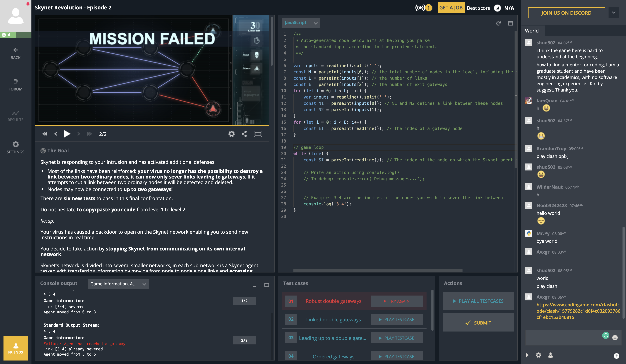
Task: Expand the JavaScript language dropdown
Action: 301,23
